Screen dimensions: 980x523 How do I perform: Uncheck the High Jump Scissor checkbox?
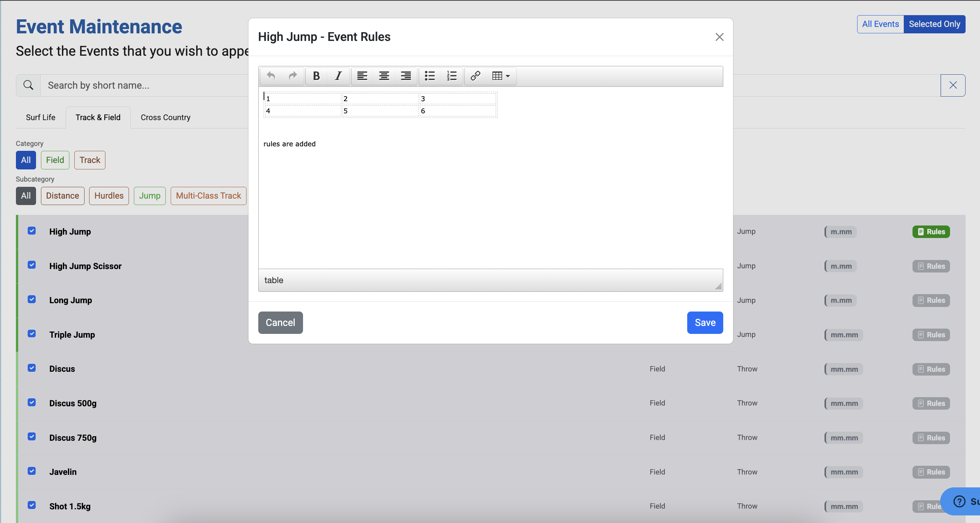(x=31, y=265)
